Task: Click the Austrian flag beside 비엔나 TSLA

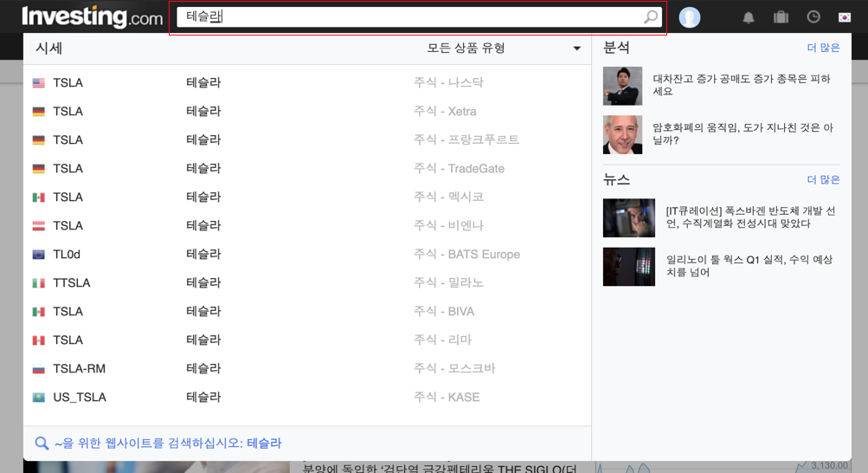Action: 39,226
